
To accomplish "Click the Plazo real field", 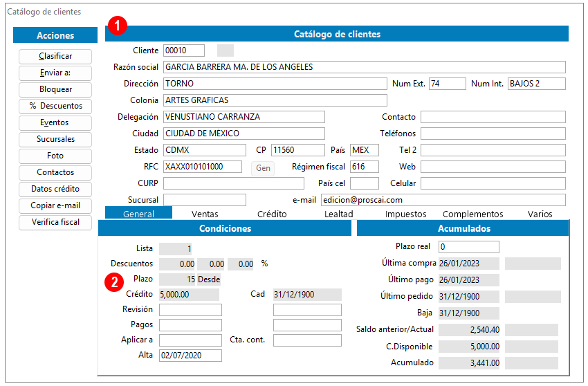I will tap(469, 247).
